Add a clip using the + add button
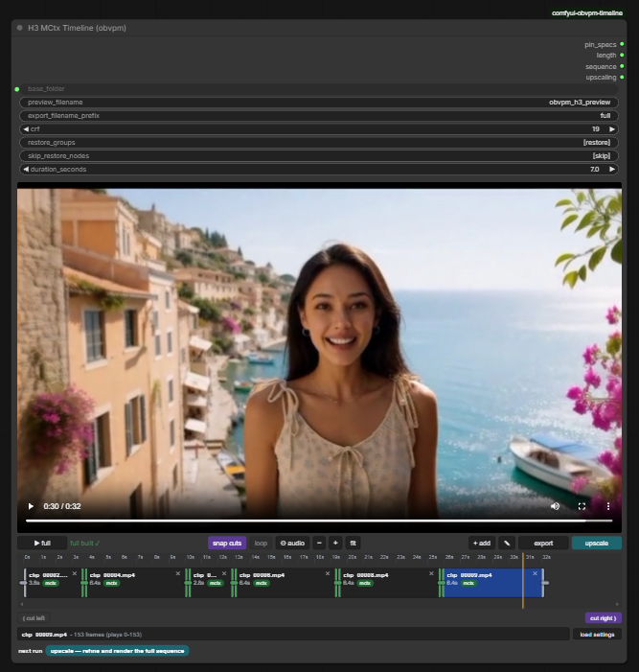The width and height of the screenshot is (639, 672). click(x=482, y=543)
